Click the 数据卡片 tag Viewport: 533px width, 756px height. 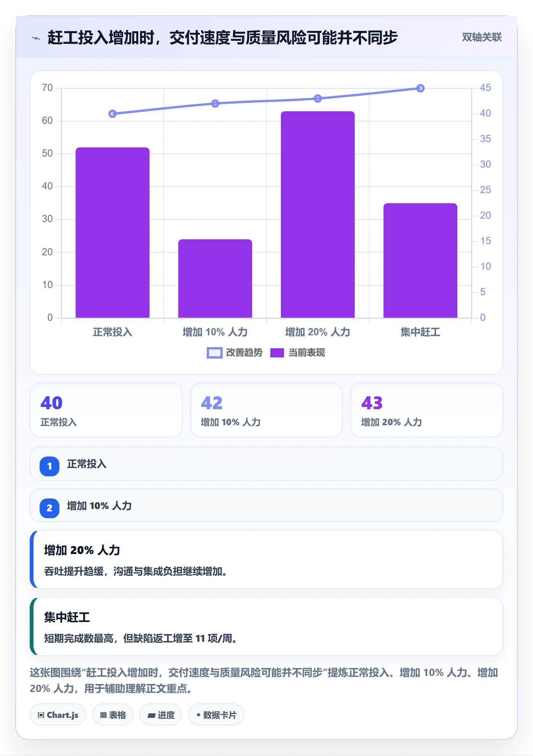click(216, 715)
